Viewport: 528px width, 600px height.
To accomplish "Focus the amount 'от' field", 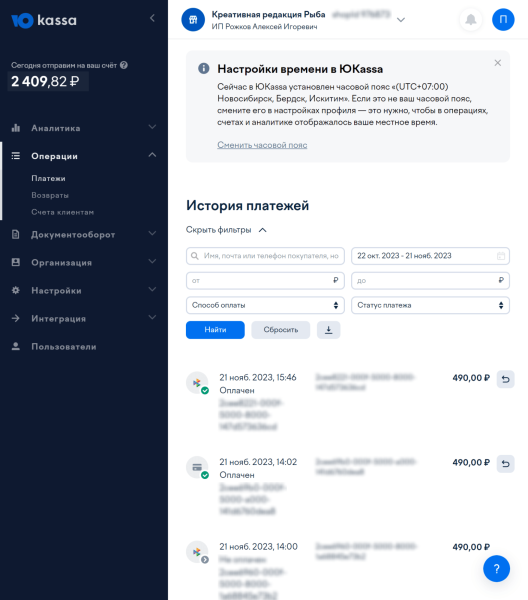I will point(265,280).
